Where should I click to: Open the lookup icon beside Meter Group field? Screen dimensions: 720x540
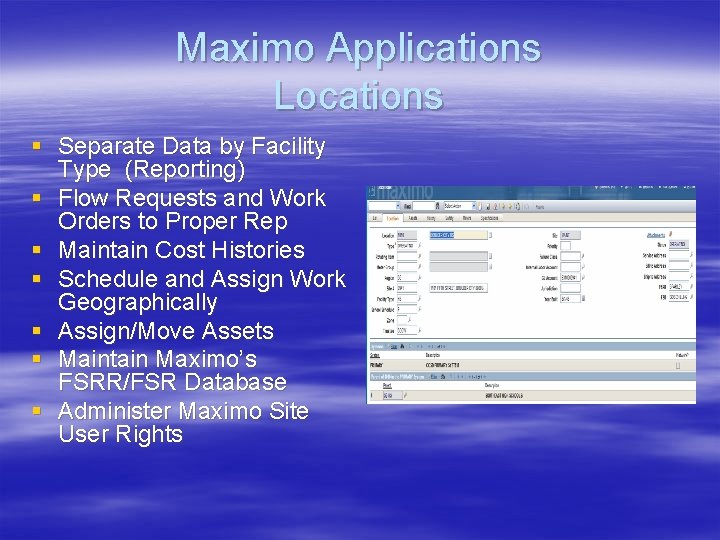point(420,266)
